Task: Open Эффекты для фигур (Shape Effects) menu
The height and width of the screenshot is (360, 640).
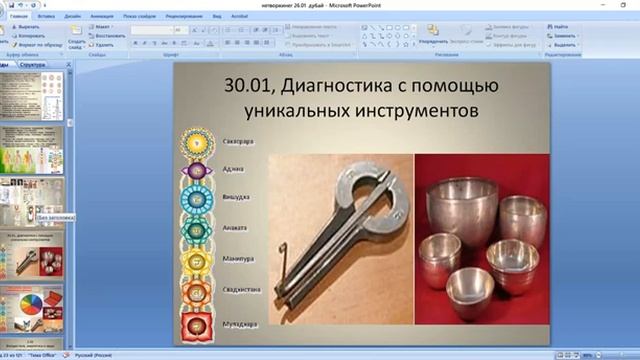Action: [511, 45]
